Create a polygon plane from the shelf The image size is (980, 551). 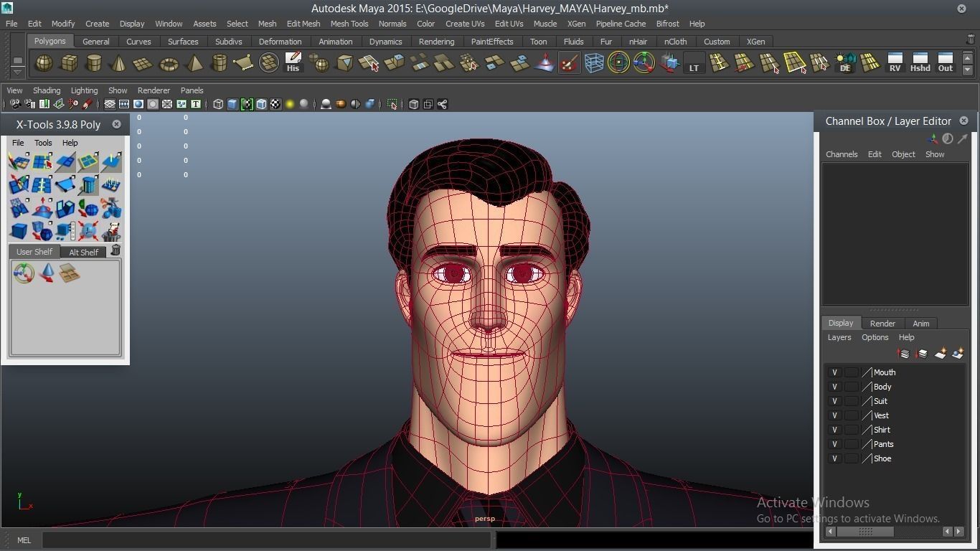click(x=143, y=63)
